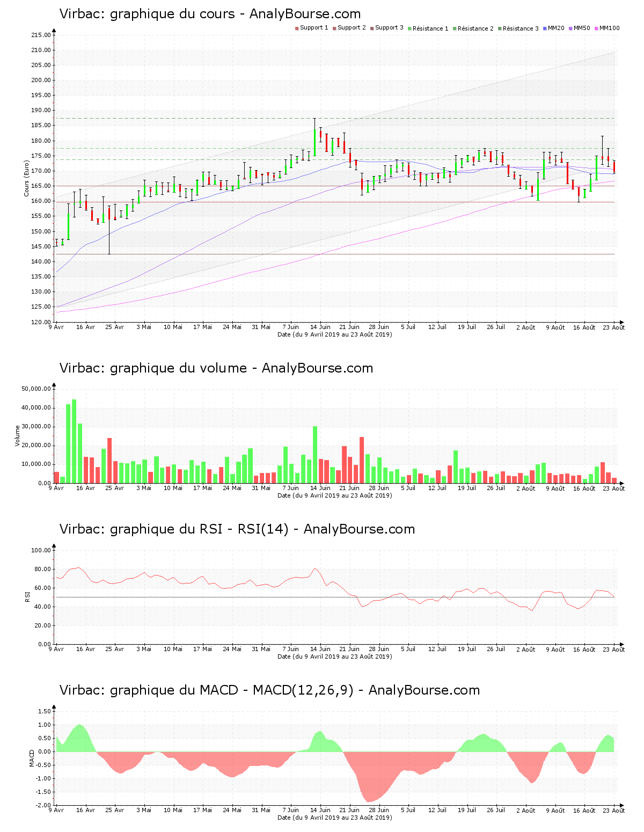Click the 1.50 MACD axis tick
The image size is (644, 832).
(x=45, y=711)
